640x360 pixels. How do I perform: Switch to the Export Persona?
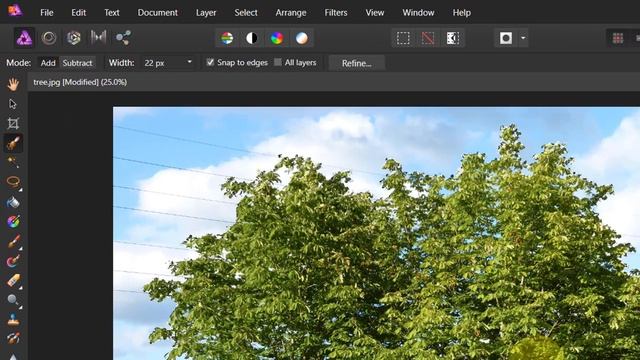123,38
